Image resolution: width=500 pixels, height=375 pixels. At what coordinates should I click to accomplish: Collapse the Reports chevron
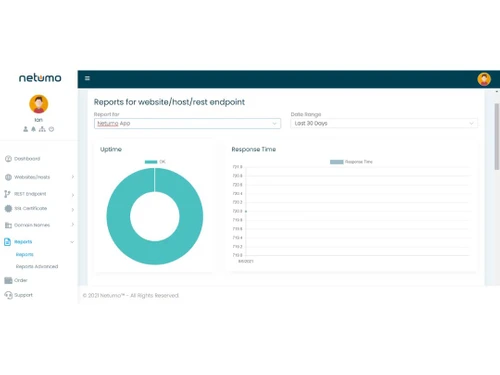pyautogui.click(x=72, y=242)
